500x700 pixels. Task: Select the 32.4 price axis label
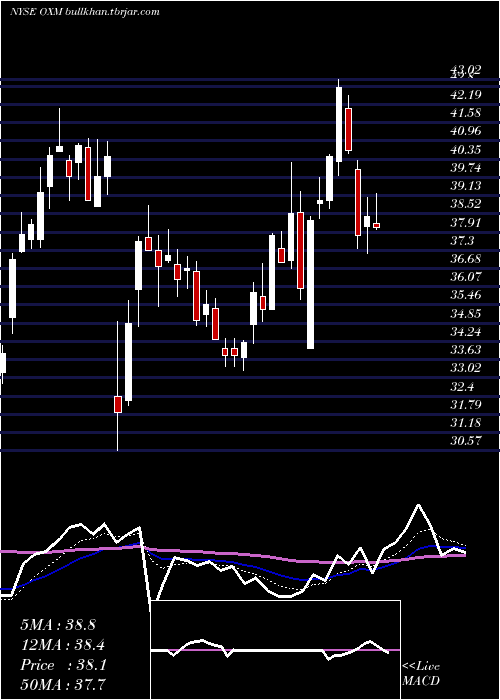tap(462, 387)
